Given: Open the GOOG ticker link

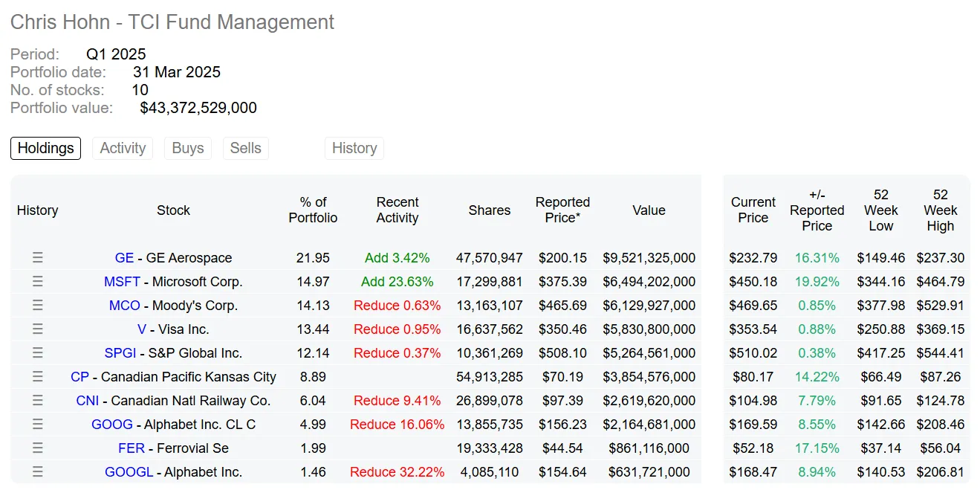Looking at the screenshot, I should tap(112, 425).
